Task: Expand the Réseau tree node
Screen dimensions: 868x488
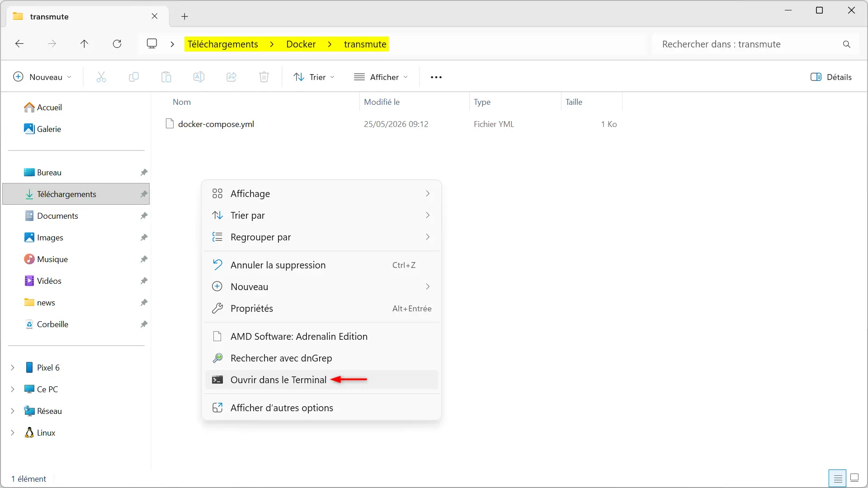Action: tap(13, 411)
